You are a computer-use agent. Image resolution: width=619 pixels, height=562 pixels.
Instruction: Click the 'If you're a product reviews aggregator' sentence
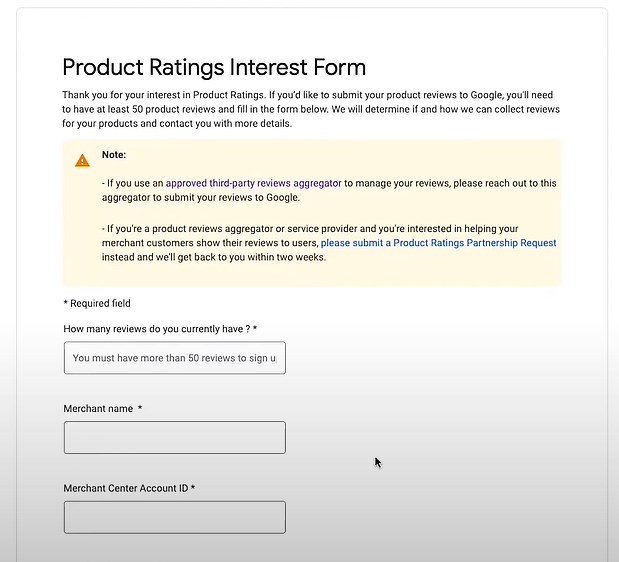pyautogui.click(x=310, y=229)
